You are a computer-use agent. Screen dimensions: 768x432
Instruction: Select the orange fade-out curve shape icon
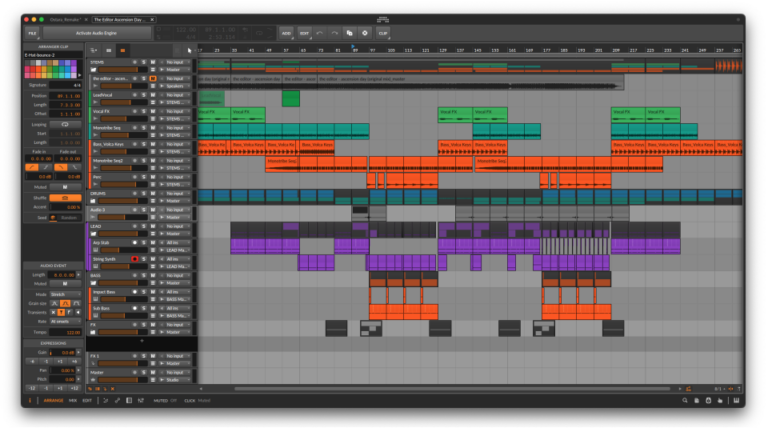[61, 168]
